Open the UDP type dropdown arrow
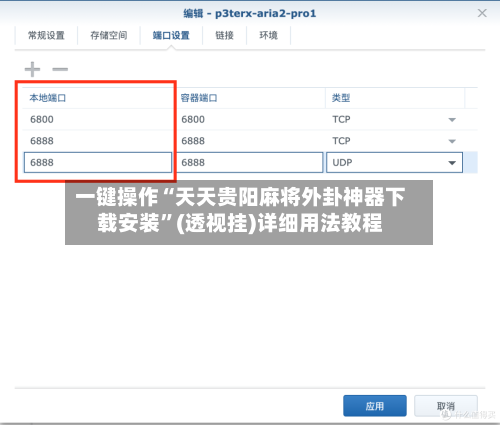The image size is (500, 425). pyautogui.click(x=452, y=163)
